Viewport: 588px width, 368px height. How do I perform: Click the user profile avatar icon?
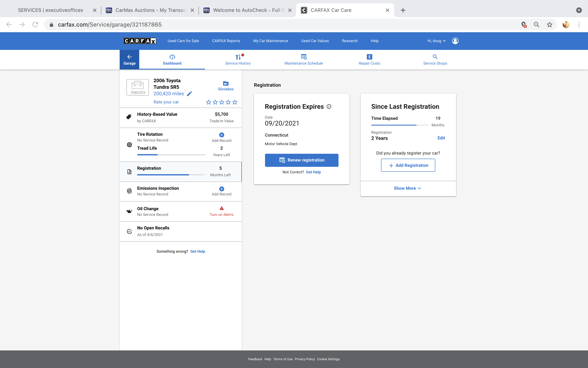(455, 41)
